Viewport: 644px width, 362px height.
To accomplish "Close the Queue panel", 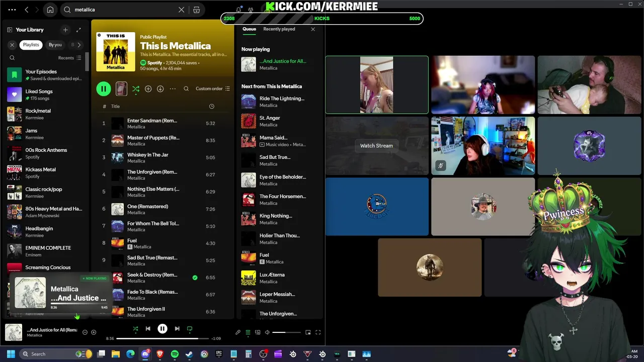I will click(313, 29).
